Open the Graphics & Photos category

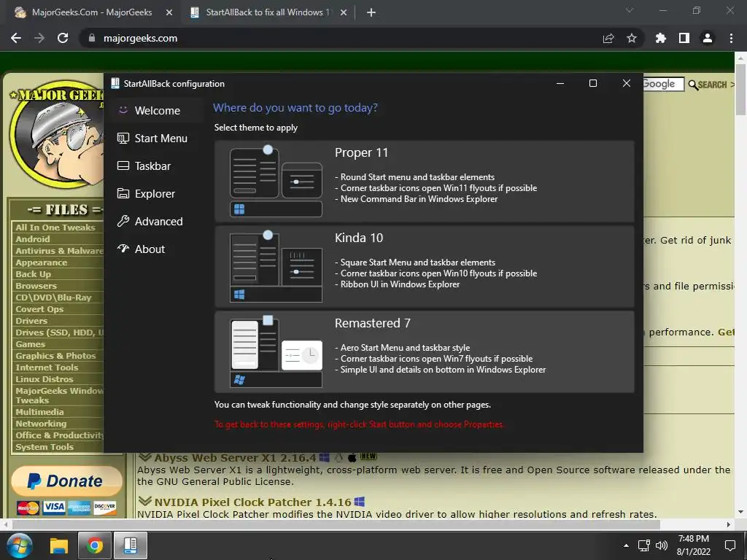55,356
